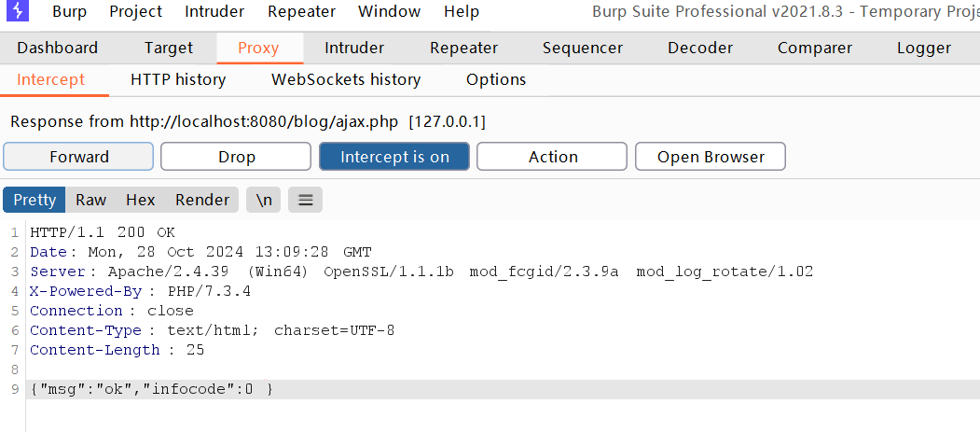
Task: Toggle the Intercept is on button
Action: (x=394, y=157)
